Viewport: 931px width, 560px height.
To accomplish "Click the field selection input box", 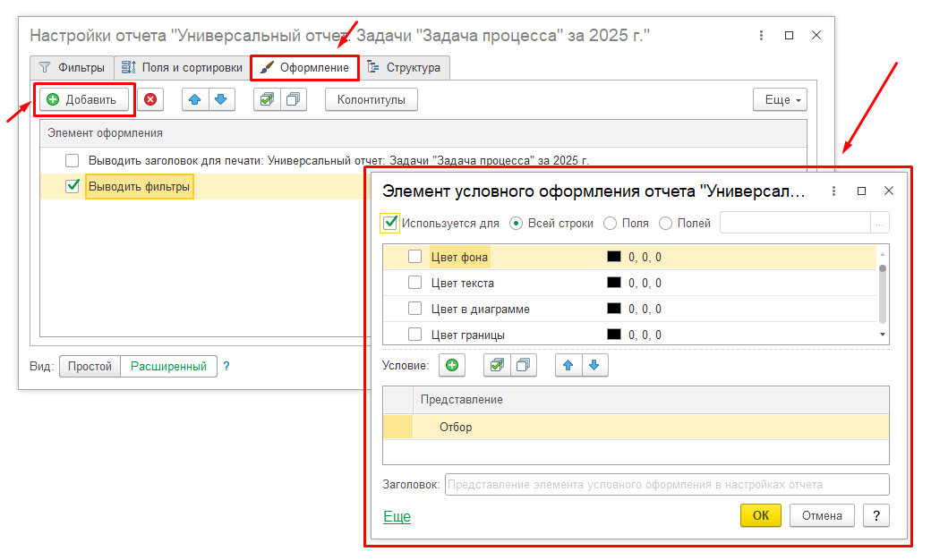I will (x=796, y=223).
